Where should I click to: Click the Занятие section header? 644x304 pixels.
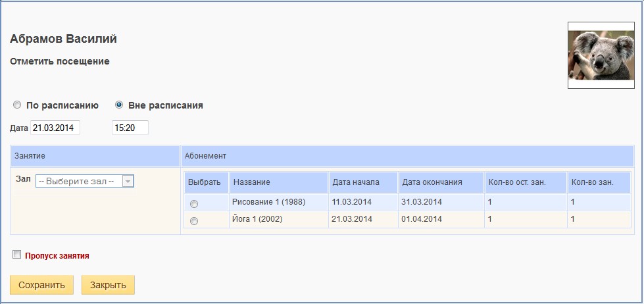95,156
